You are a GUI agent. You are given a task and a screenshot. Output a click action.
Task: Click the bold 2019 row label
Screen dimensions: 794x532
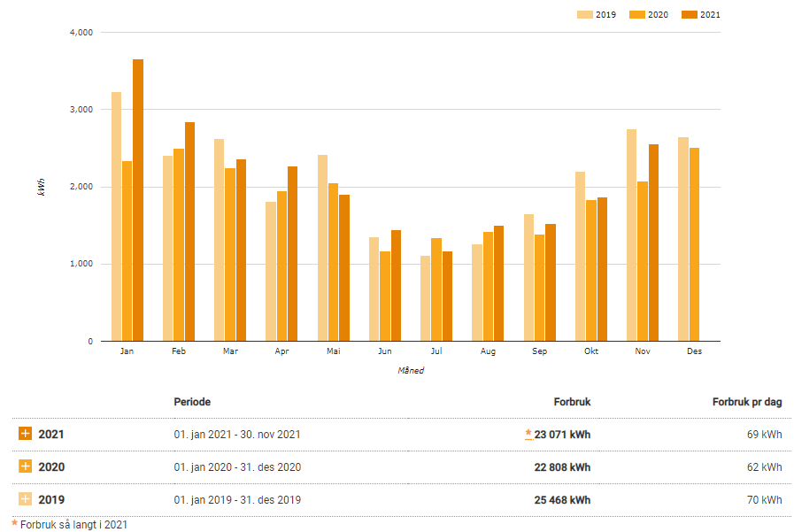click(51, 500)
